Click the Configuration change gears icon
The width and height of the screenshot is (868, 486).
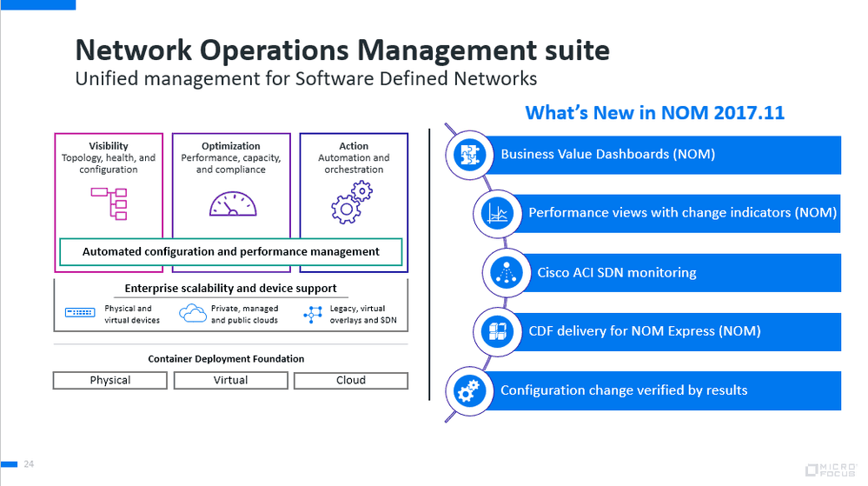(469, 390)
